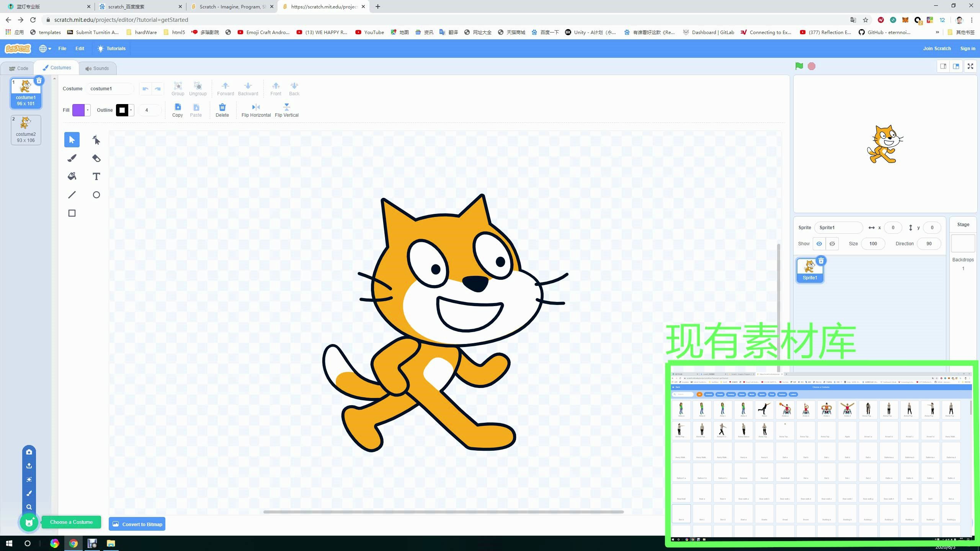Click the Sprite name field
This screenshot has width=980, height=551.
click(838, 228)
